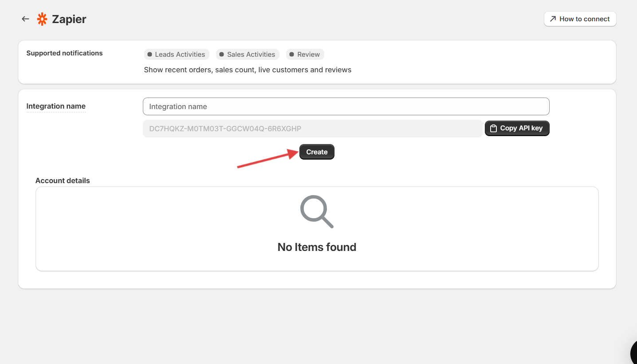The width and height of the screenshot is (637, 364).
Task: Click the Account details heading
Action: coord(63,181)
